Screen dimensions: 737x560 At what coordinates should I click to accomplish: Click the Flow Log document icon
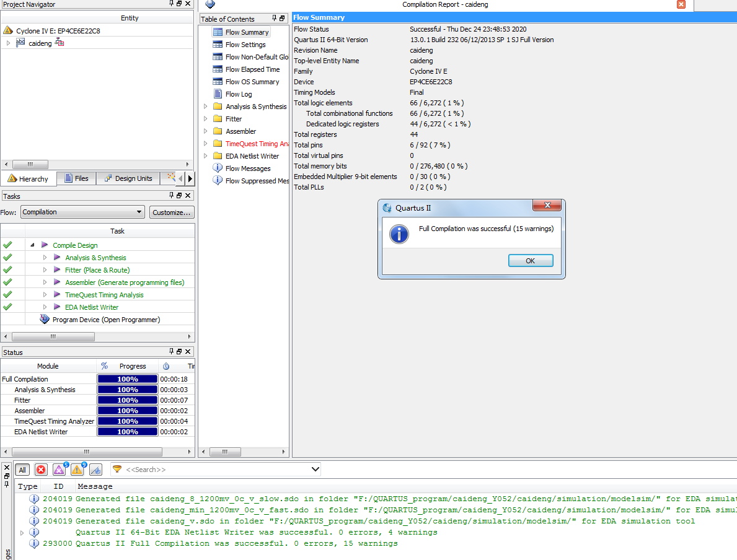pyautogui.click(x=218, y=94)
